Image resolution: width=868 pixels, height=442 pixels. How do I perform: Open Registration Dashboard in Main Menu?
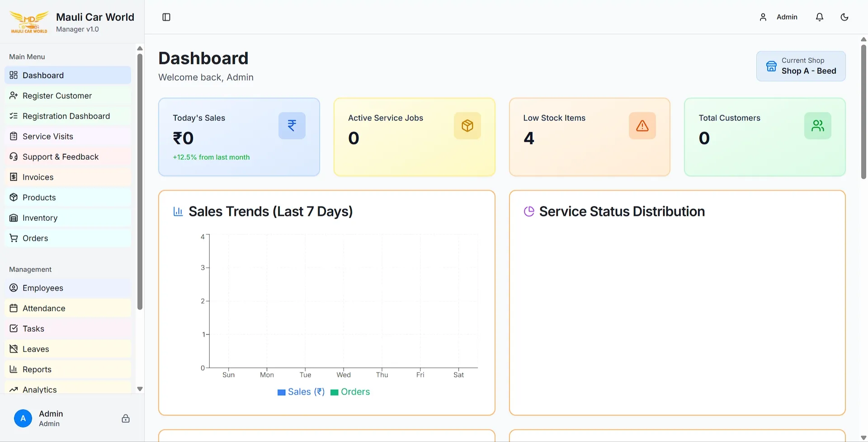pyautogui.click(x=66, y=116)
